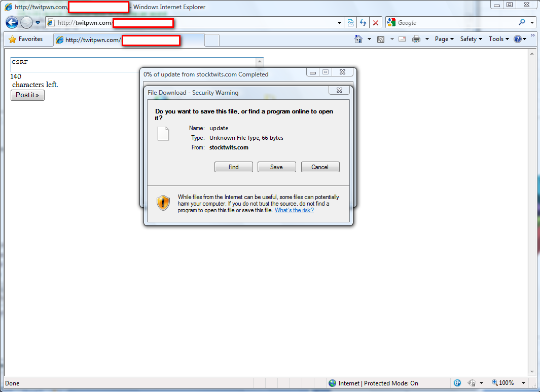540x392 pixels.
Task: Expand the Print options dropdown arrow
Action: [427, 39]
